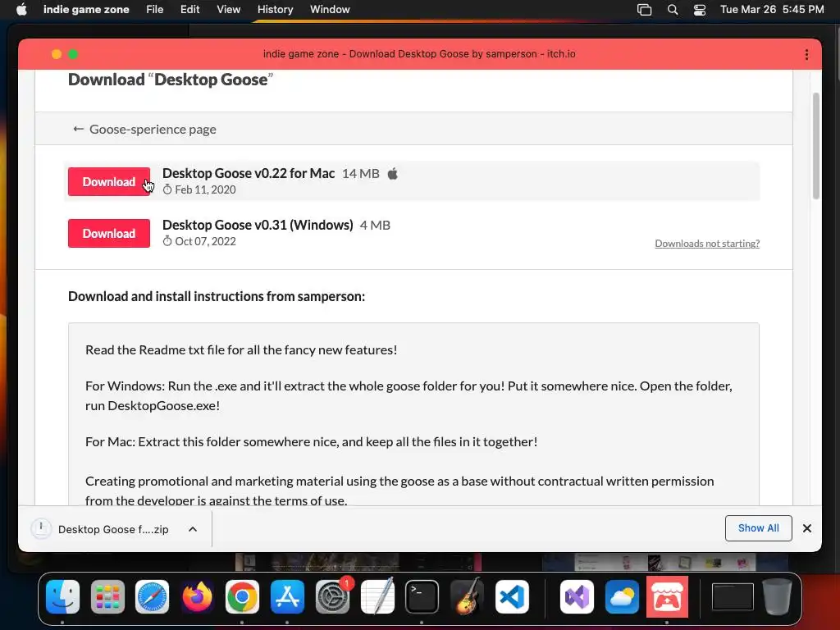Viewport: 840px width, 630px height.
Task: Open App Store from the dock
Action: tap(287, 596)
